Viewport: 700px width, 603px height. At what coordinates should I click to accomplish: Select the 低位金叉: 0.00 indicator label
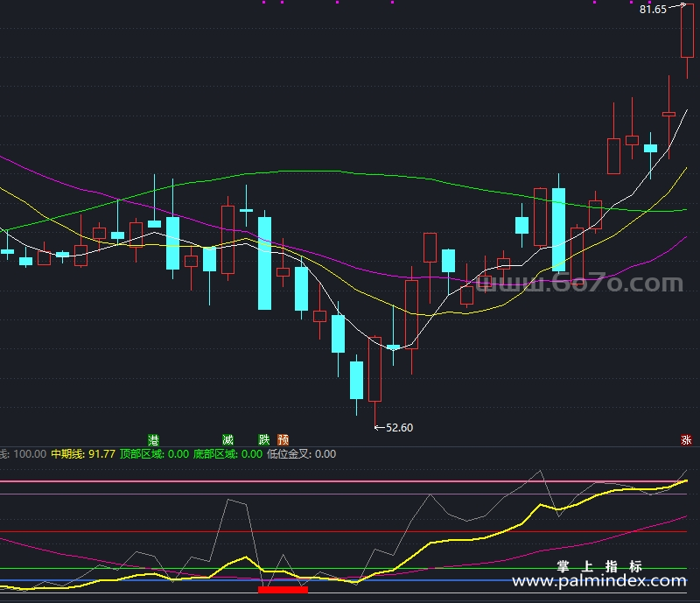click(301, 454)
